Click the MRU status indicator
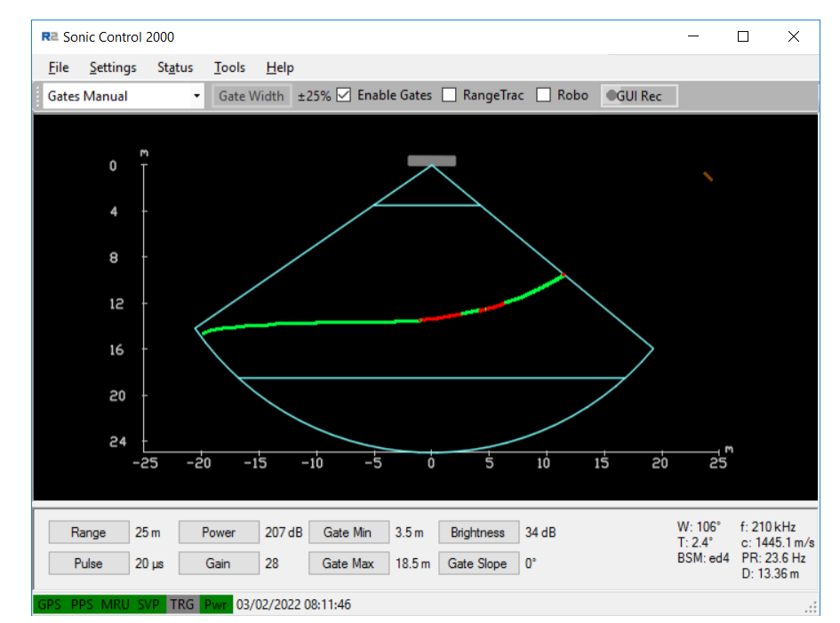 (116, 605)
